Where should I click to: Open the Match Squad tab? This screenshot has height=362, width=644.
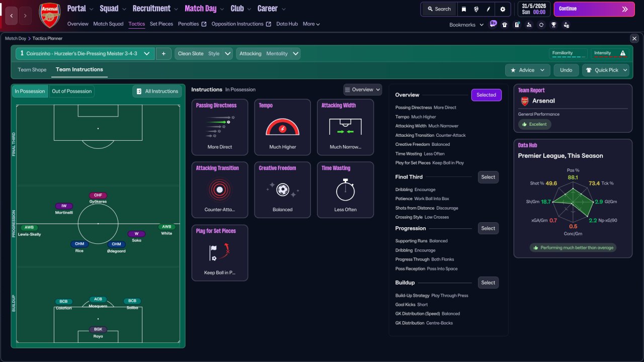108,24
